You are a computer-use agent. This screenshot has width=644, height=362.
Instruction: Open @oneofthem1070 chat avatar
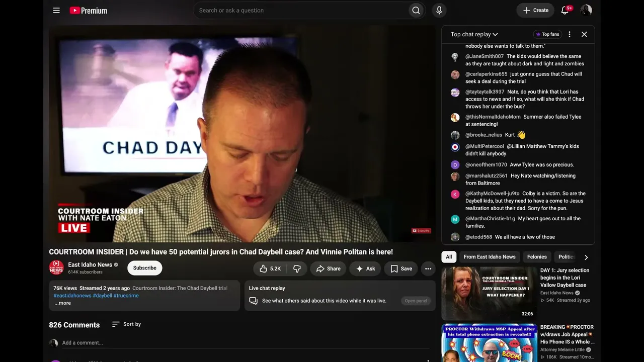point(455,165)
